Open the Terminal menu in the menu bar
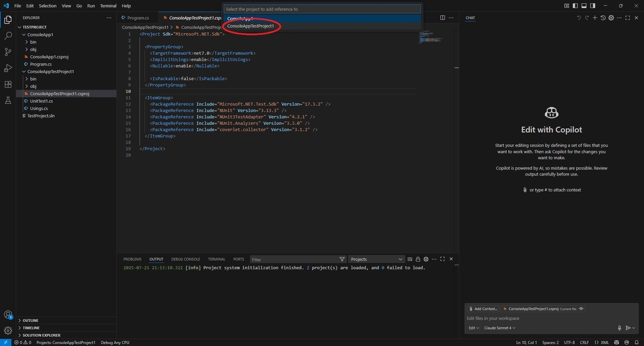The height and width of the screenshot is (346, 644). (x=108, y=6)
